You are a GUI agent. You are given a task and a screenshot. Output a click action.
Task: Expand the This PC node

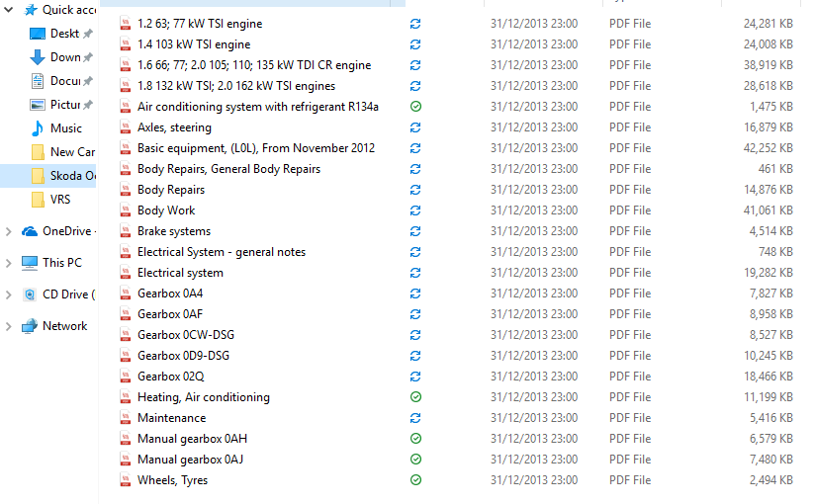point(8,264)
